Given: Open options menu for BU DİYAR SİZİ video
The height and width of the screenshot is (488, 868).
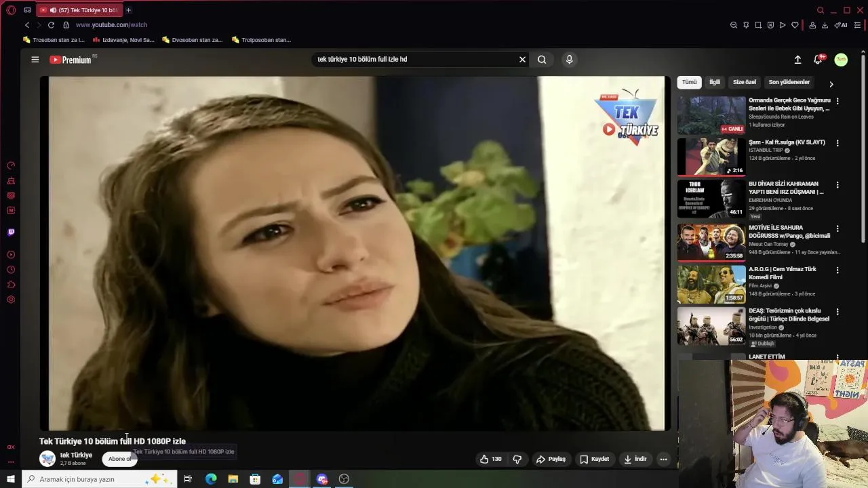Looking at the screenshot, I should 837,184.
